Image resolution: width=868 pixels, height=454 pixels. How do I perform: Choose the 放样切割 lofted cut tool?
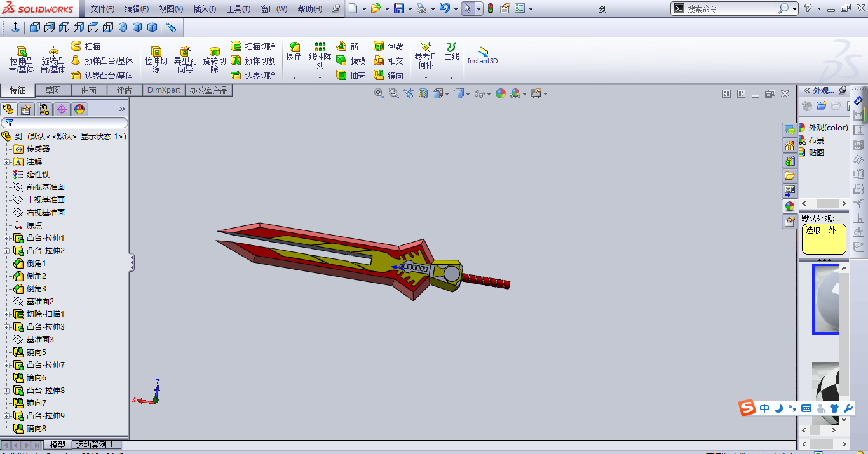click(x=253, y=61)
